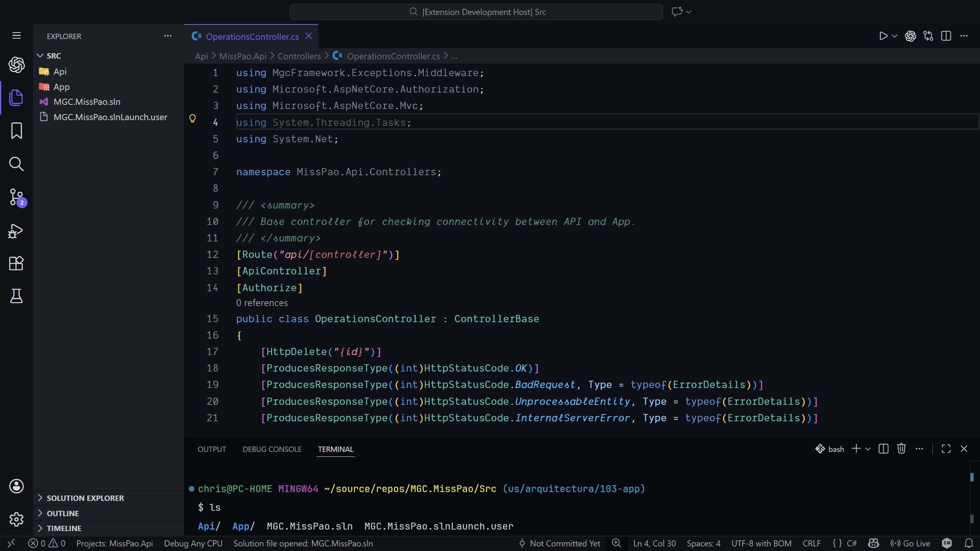Expand the Outline section
The height and width of the screenshot is (551, 980).
tap(63, 513)
